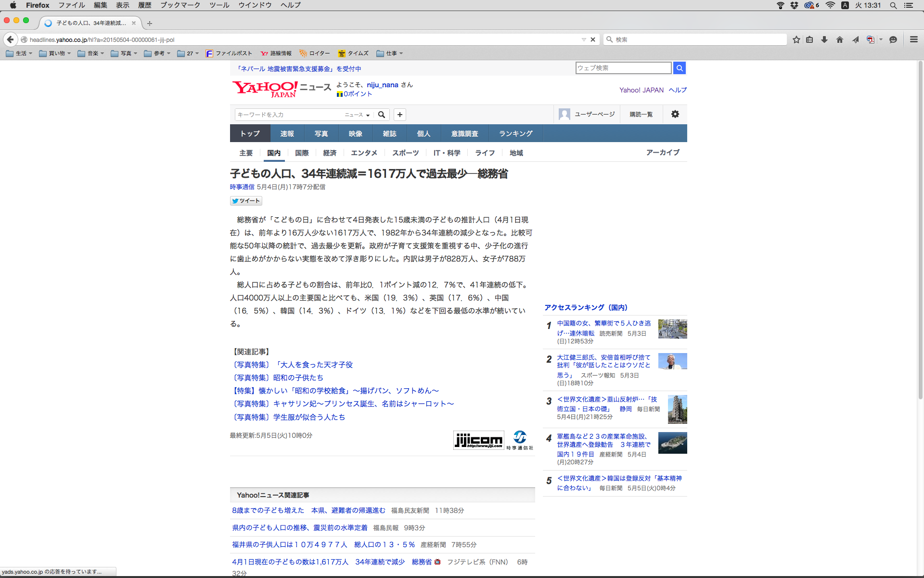Viewport: 924px width, 578px height.
Task: Click the ウェブ検索 input field
Action: point(623,68)
